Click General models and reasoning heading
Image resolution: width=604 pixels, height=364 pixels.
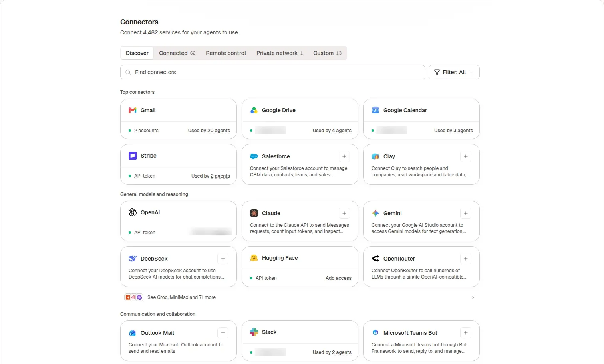pyautogui.click(x=154, y=194)
